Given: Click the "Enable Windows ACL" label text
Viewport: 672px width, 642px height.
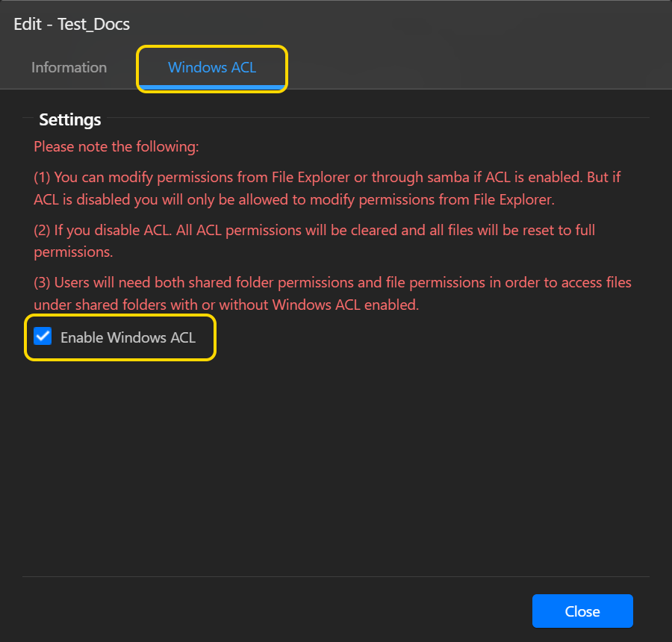Looking at the screenshot, I should [x=128, y=337].
